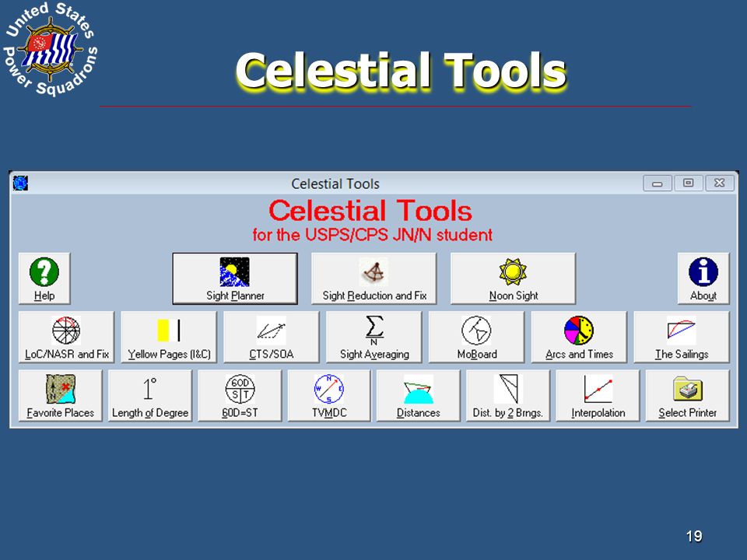This screenshot has width=747, height=560.
Task: Click the Celestial Tools window title-bar icon
Action: pos(20,183)
